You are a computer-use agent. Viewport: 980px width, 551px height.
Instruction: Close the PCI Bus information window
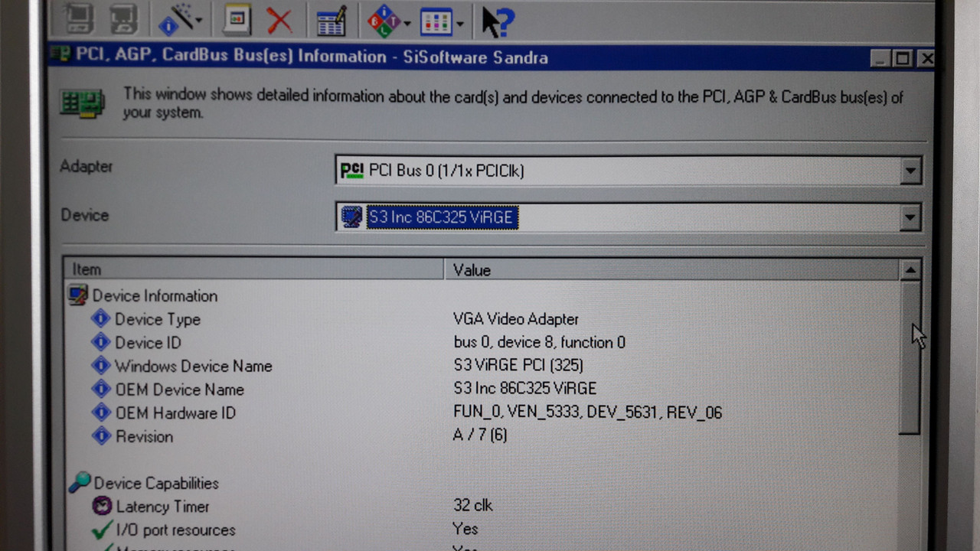tap(926, 59)
